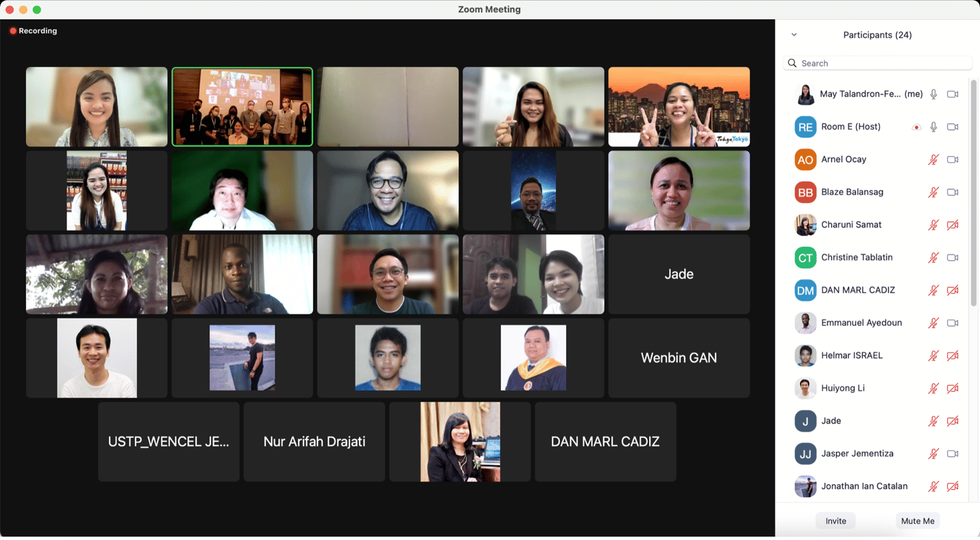Select the Jade video tile
This screenshot has width=980, height=540.
coord(679,274)
